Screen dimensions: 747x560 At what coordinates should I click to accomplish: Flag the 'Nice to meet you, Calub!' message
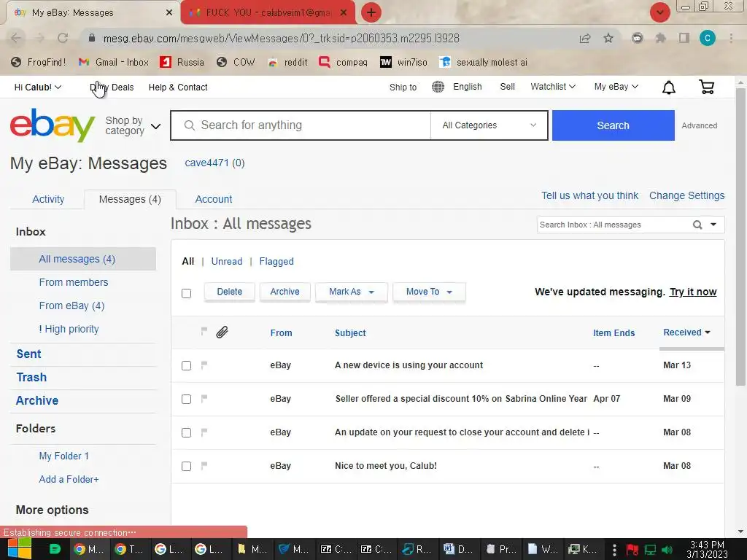click(x=204, y=466)
